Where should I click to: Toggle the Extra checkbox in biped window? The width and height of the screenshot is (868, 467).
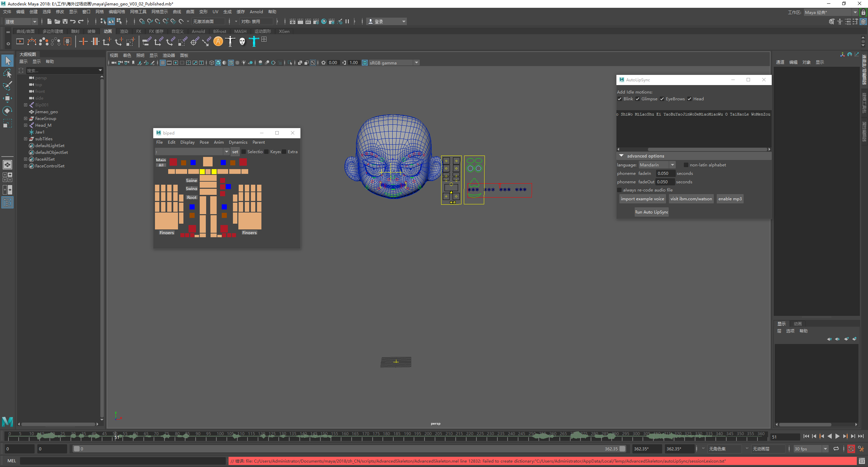284,152
